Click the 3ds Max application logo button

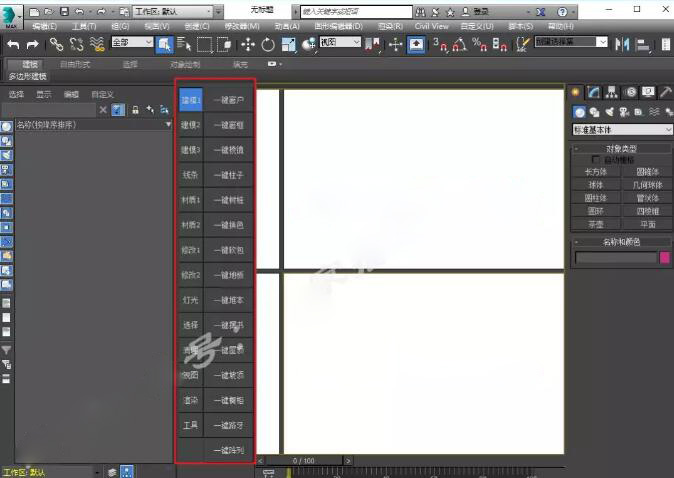pyautogui.click(x=9, y=16)
